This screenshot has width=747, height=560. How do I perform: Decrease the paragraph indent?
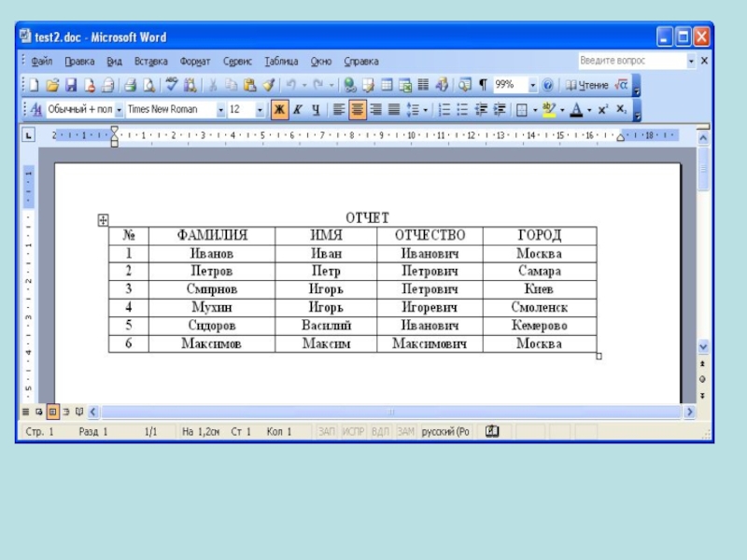click(x=481, y=110)
